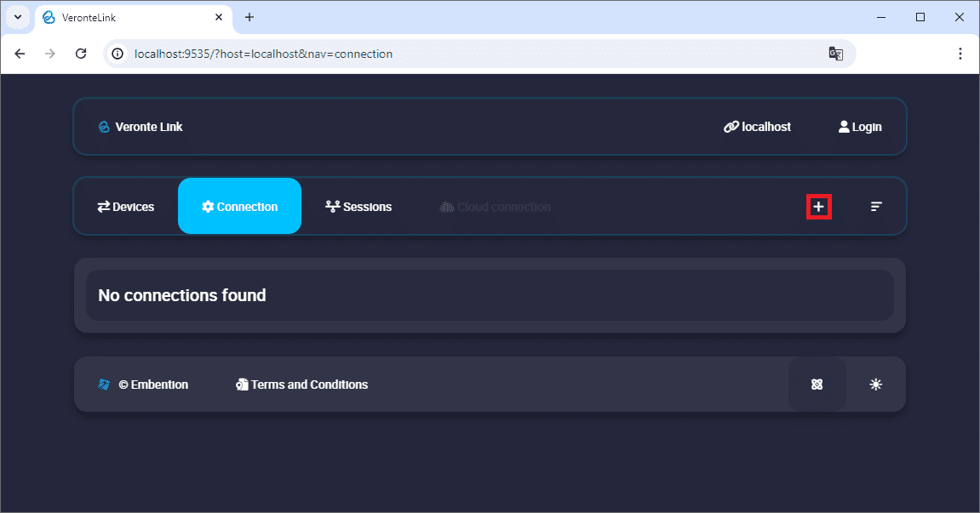
Task: Click the atom-shaped icon in the footer
Action: pos(817,385)
